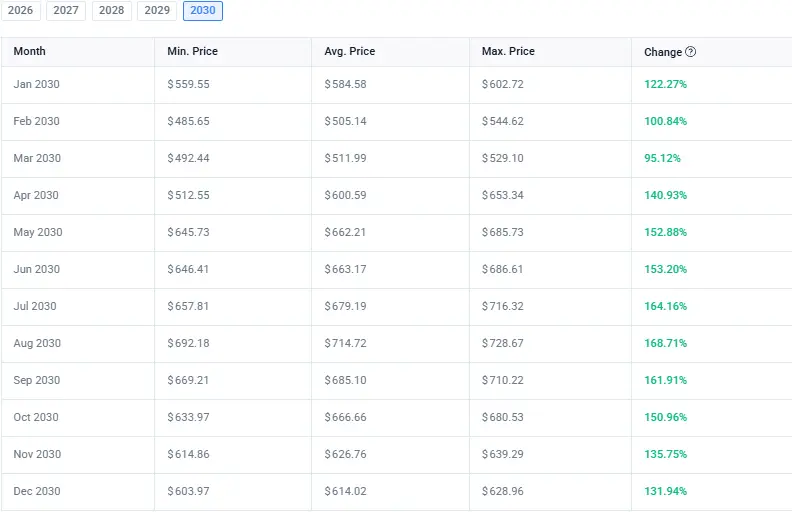Click the $666.66 average price cell

pos(345,417)
